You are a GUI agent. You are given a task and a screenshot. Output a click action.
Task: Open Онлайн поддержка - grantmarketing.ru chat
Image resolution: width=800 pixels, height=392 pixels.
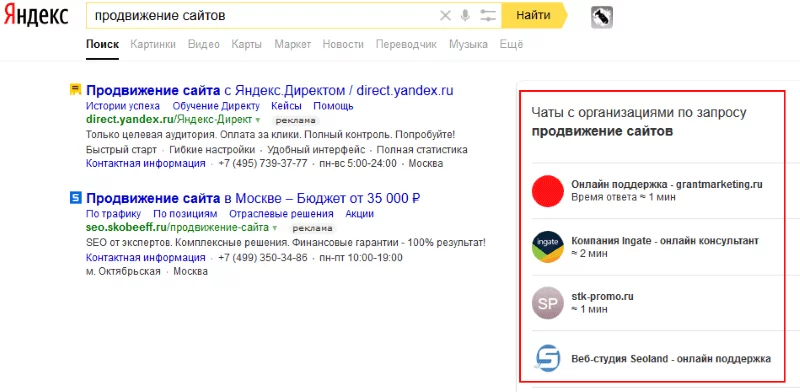tap(667, 185)
